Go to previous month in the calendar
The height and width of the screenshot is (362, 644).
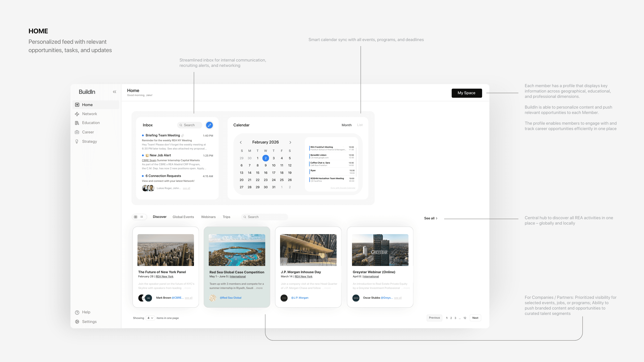pyautogui.click(x=241, y=142)
